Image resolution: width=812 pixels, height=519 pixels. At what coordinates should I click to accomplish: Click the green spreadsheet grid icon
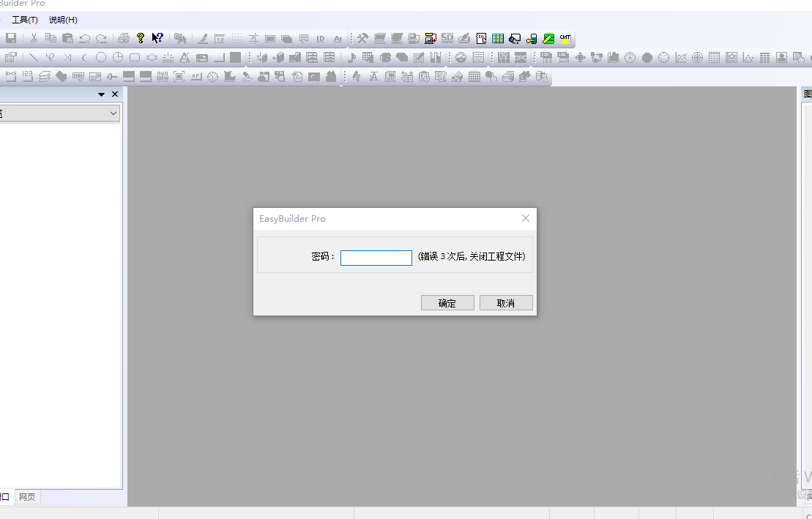498,38
